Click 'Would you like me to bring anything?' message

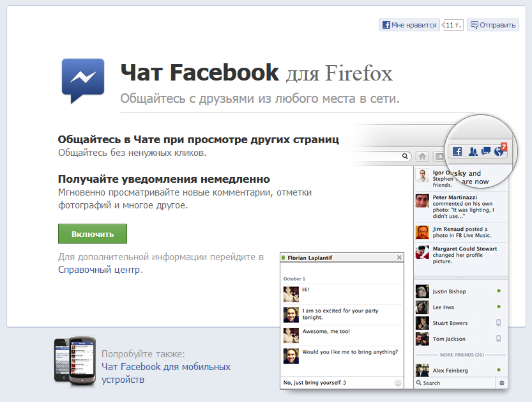[x=350, y=352]
